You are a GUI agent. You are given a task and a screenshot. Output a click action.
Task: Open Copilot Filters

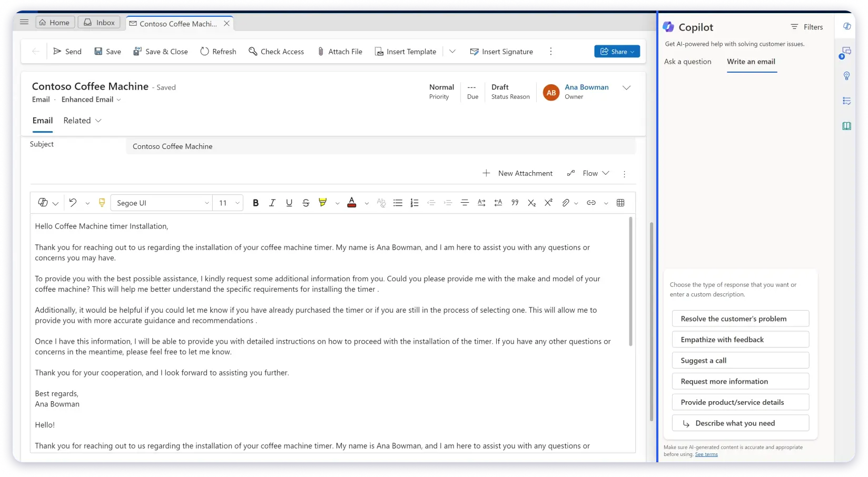tap(806, 27)
